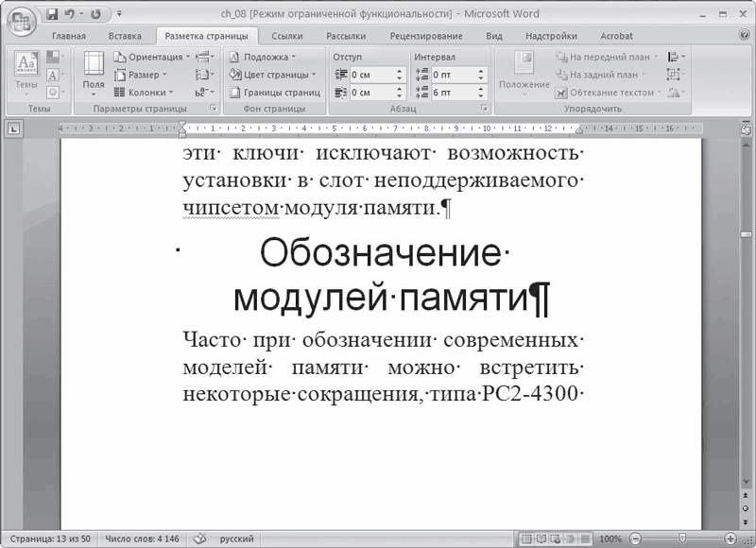Open theme effects dropdown

(x=56, y=92)
